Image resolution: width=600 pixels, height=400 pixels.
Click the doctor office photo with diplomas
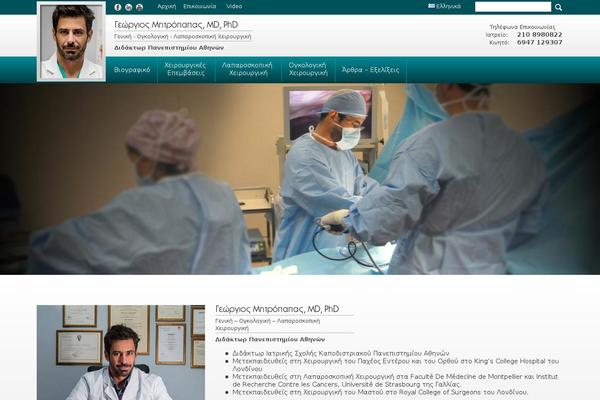[121, 353]
